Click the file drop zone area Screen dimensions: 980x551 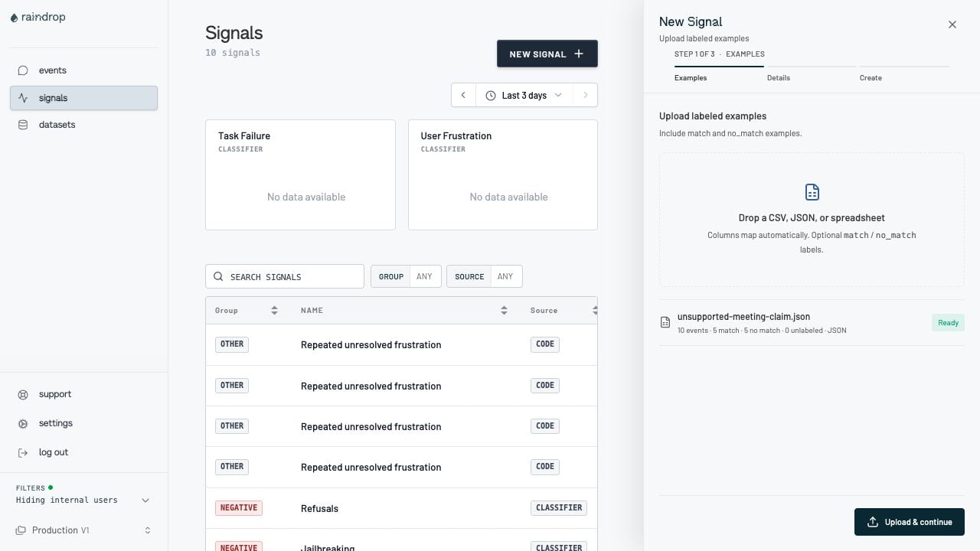(812, 220)
